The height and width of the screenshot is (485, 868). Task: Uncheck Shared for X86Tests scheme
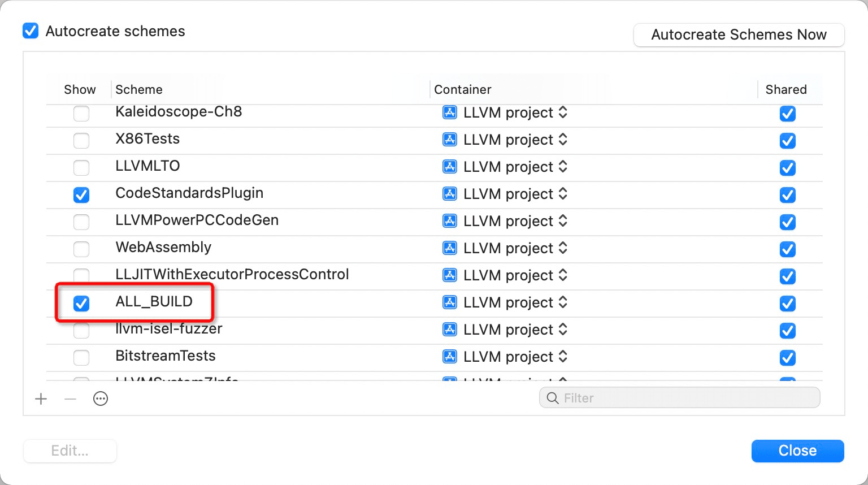[x=788, y=141]
